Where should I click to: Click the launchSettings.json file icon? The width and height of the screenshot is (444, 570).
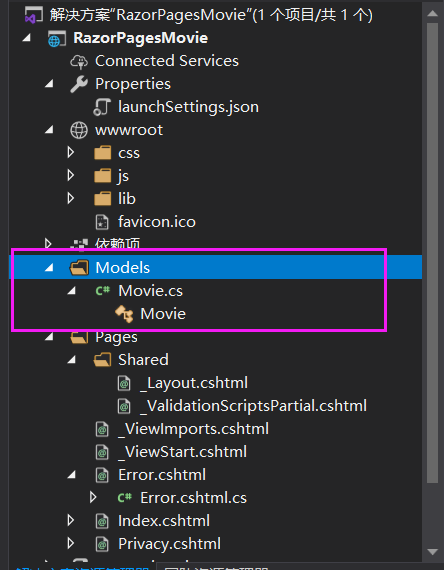101,107
